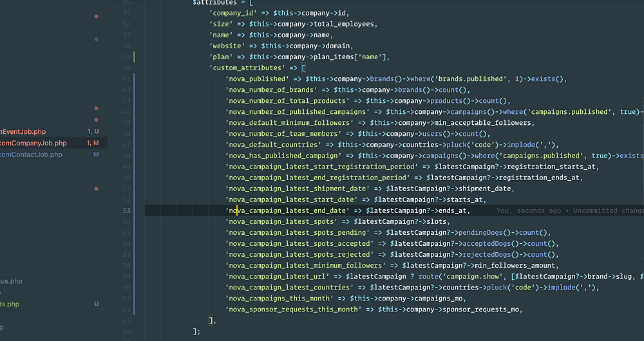The width and height of the screenshot is (644, 341).
Task: Click the closing '];' on line 64
Action: pos(196,331)
